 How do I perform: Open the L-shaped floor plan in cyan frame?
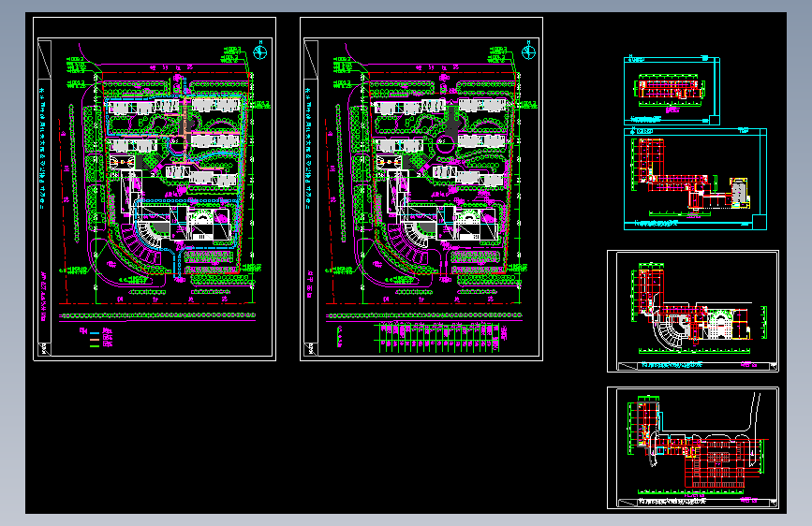[695, 179]
